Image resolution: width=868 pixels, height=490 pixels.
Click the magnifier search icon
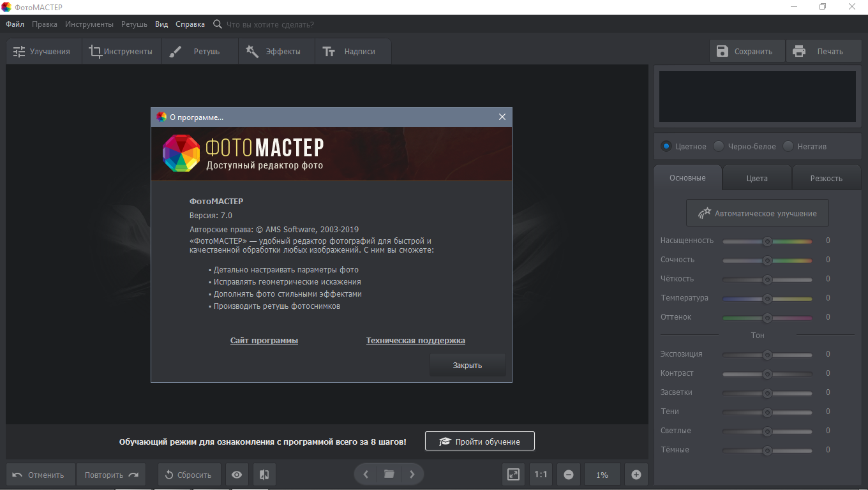pyautogui.click(x=218, y=24)
